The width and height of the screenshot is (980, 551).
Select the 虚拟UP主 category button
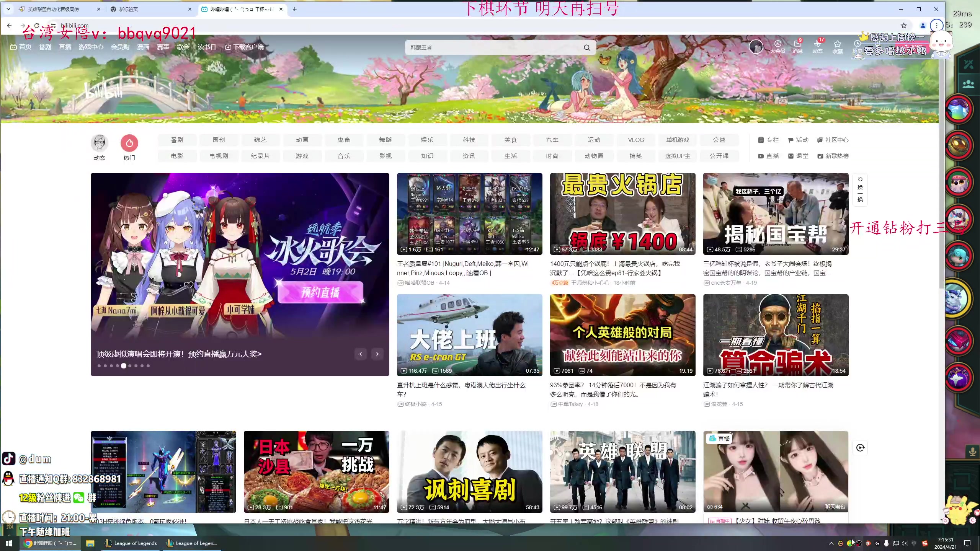(678, 156)
